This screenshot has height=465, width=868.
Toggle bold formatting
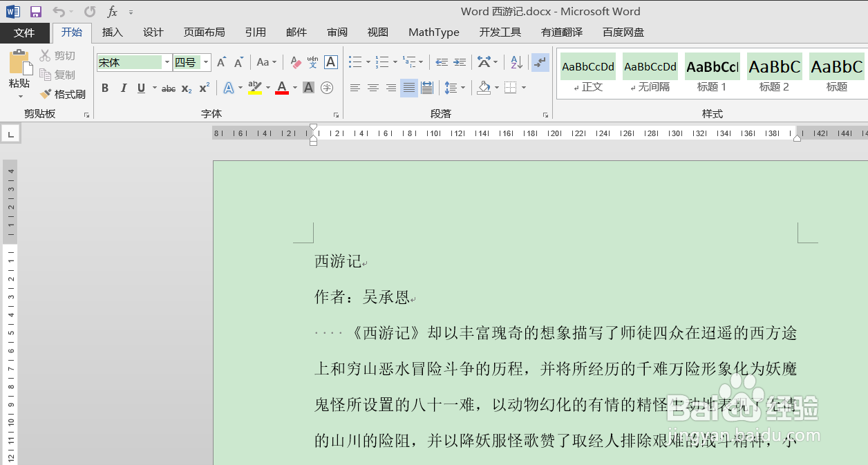pyautogui.click(x=104, y=88)
